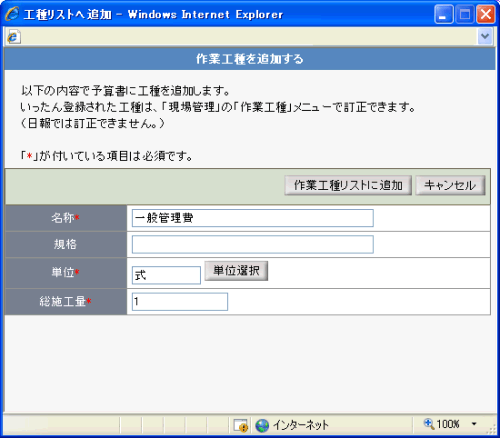Open the address bar dropdown arrow

(485, 36)
